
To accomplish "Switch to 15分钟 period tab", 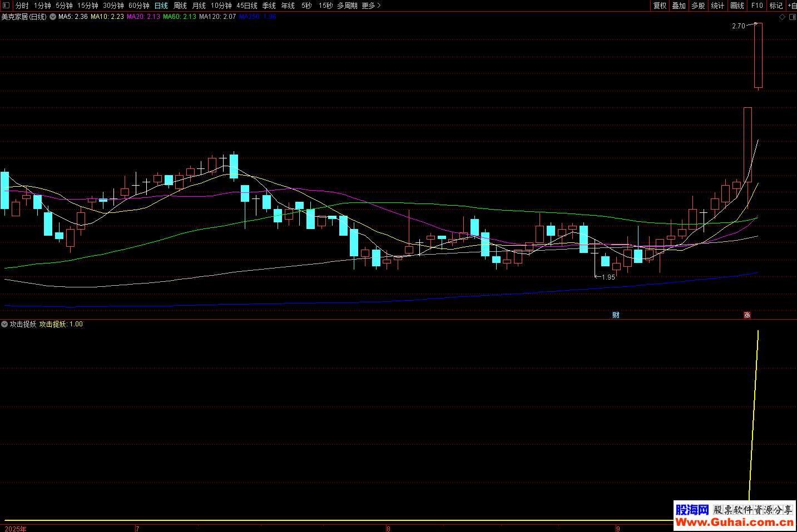I will 88,6.
